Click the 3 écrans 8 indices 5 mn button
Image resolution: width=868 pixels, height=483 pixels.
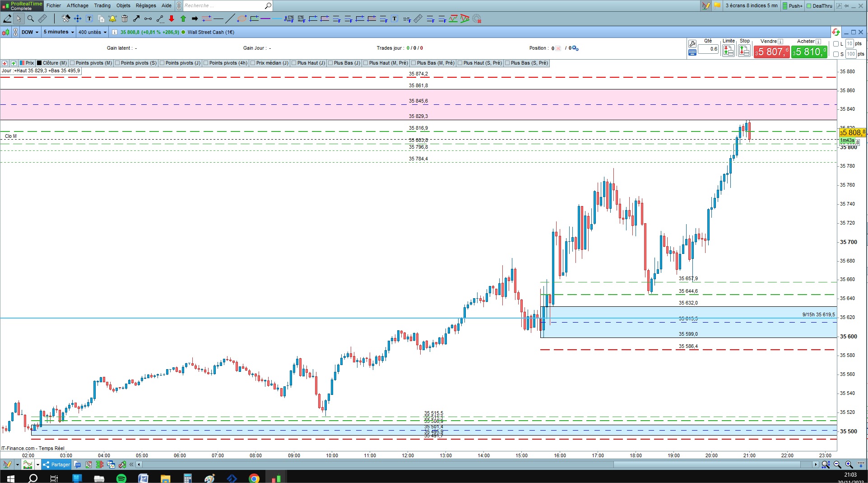[x=752, y=6]
